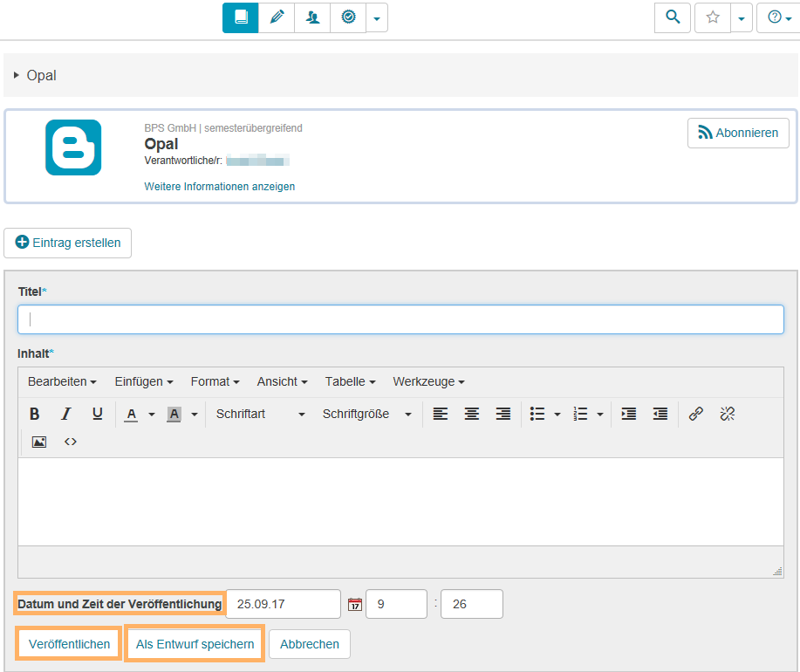The height and width of the screenshot is (672, 800).
Task: Click the Bold formatting icon
Action: click(x=35, y=415)
